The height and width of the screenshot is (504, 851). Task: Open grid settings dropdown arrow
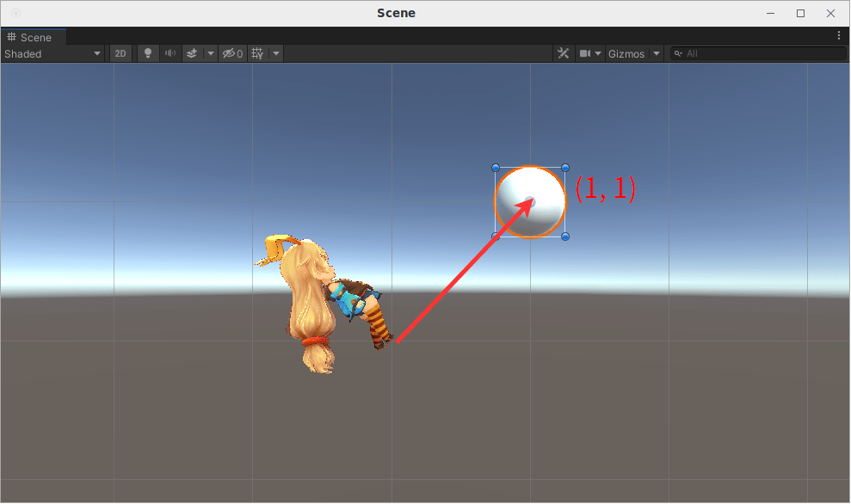276,53
